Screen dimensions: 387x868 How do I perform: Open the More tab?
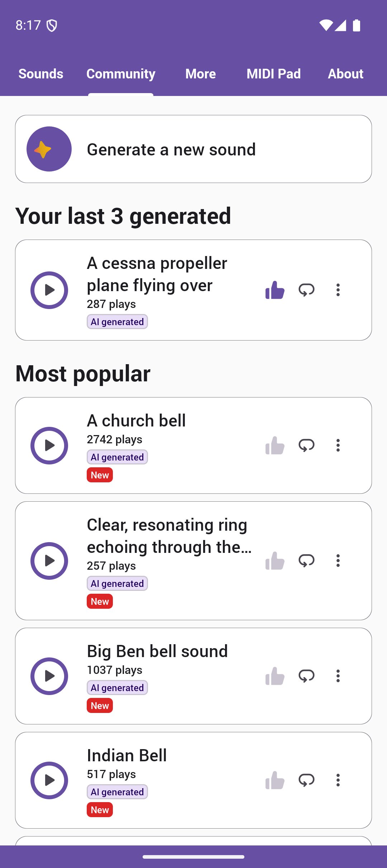coord(201,74)
